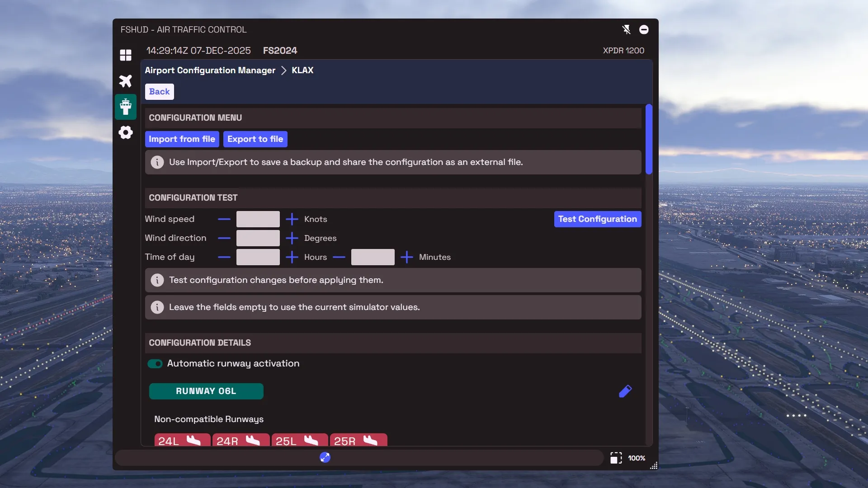
Task: Select the RUNWAY 06L button
Action: click(x=206, y=391)
